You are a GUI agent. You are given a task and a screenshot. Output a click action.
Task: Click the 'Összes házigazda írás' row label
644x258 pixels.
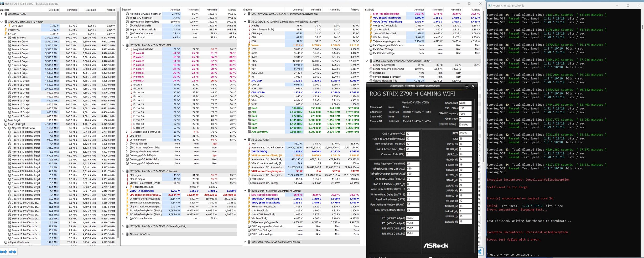[385, 81]
